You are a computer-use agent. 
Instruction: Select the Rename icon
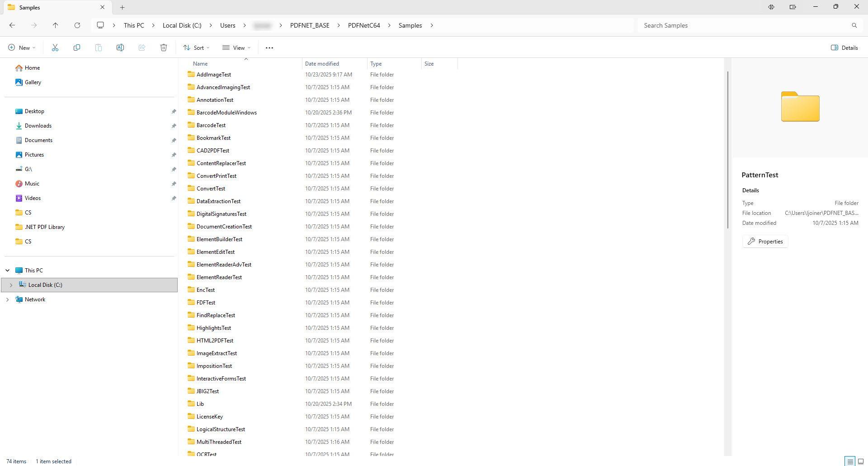120,48
